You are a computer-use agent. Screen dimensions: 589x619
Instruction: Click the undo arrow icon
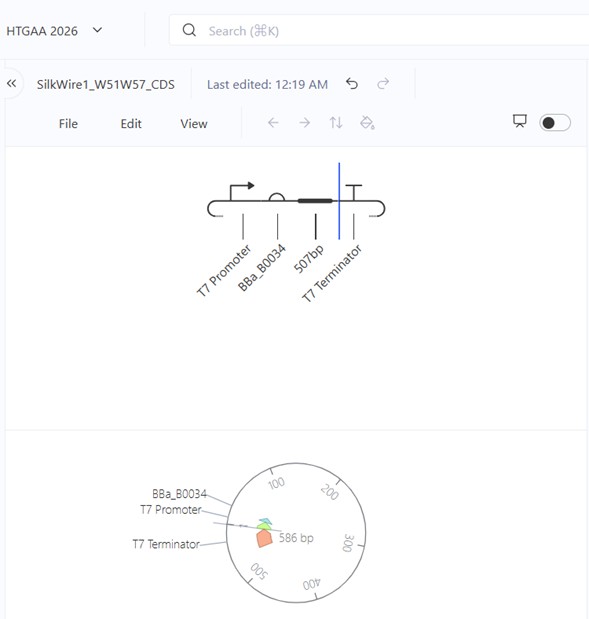pyautogui.click(x=352, y=84)
